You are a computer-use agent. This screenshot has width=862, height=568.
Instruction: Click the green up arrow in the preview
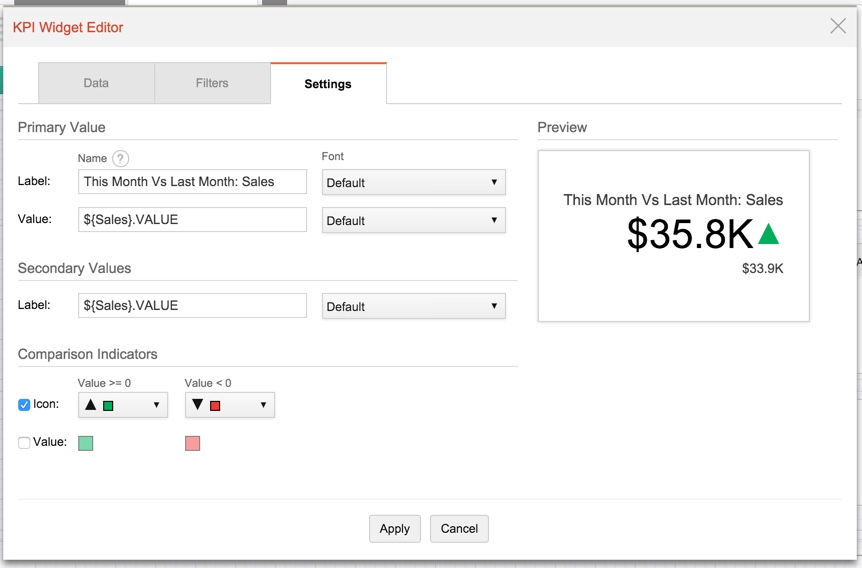[x=768, y=234]
